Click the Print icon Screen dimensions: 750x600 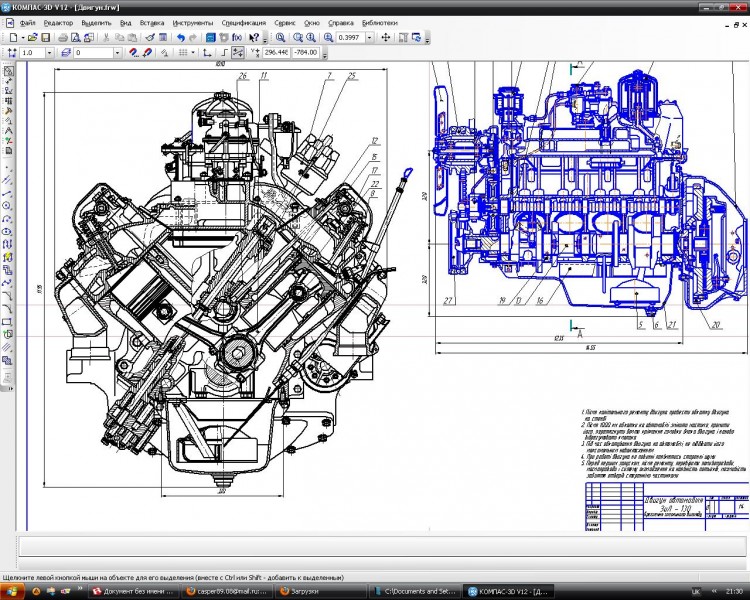[63, 37]
